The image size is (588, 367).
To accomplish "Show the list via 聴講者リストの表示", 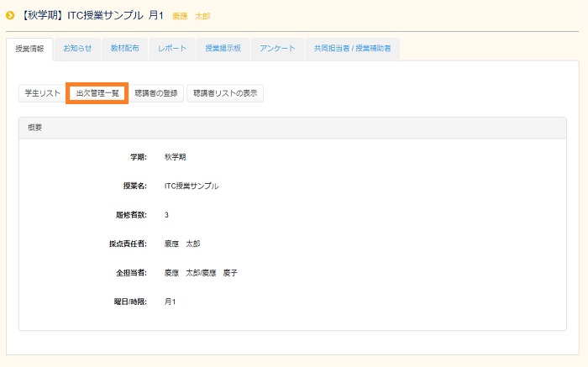I will coord(225,93).
